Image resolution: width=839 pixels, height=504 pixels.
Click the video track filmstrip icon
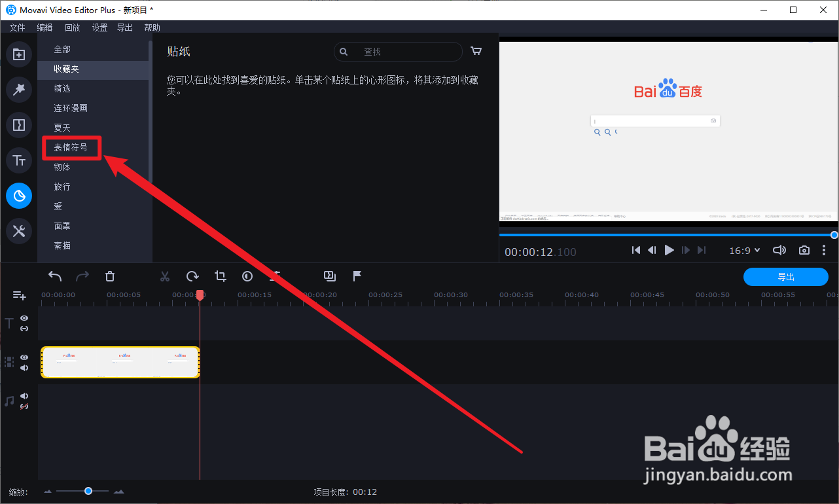click(9, 361)
